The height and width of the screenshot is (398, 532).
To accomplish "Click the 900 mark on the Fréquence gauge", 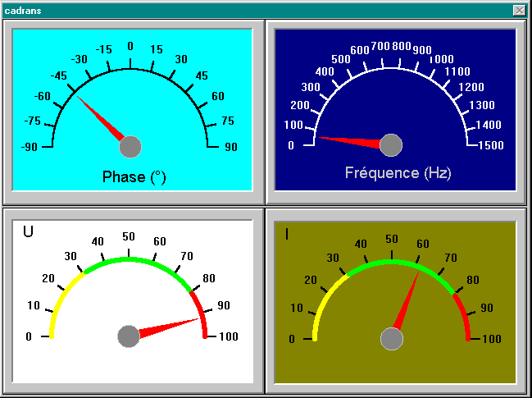I will (x=422, y=50).
